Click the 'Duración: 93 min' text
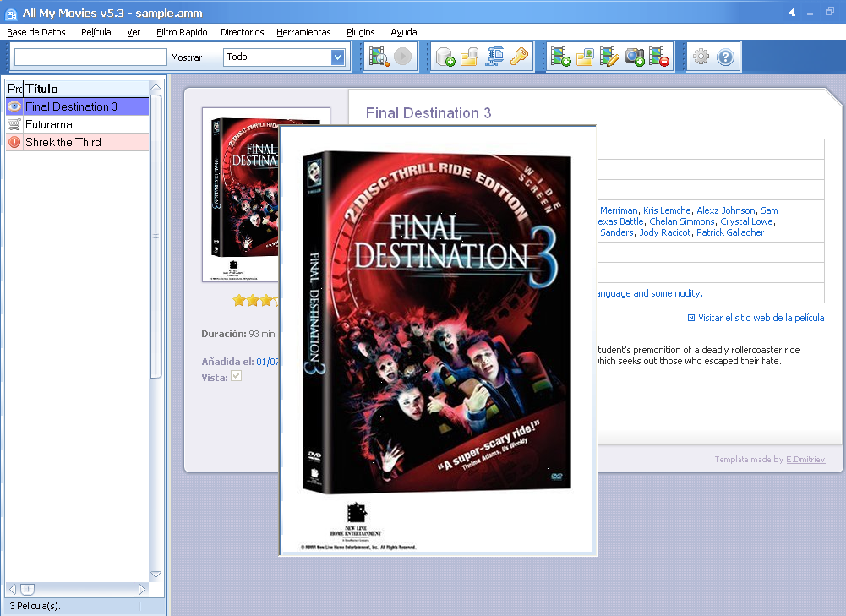The width and height of the screenshot is (846, 616). pos(238,334)
